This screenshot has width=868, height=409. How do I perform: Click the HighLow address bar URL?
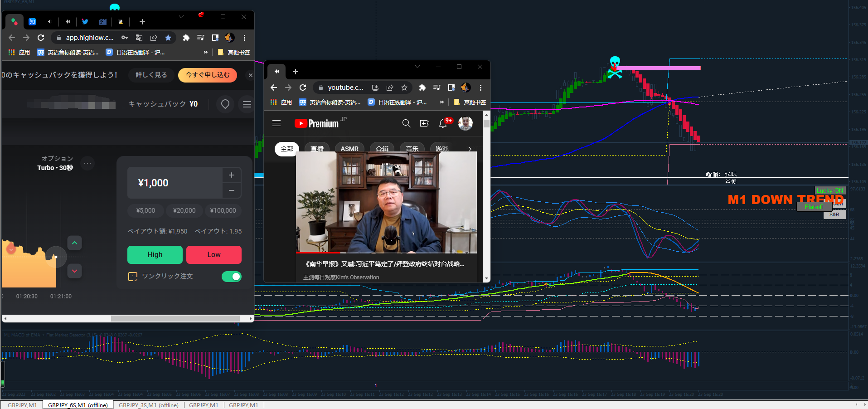coord(90,38)
